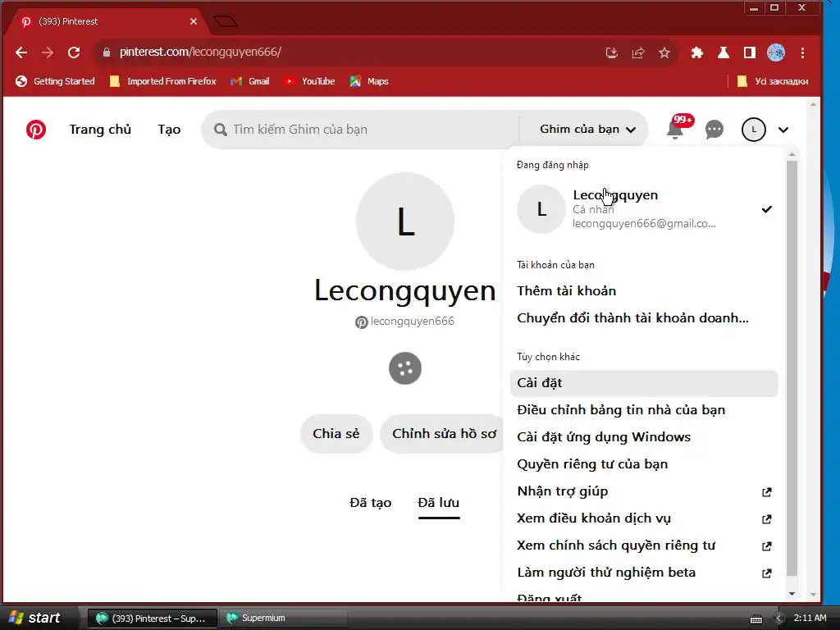Open Xem chính sách quyền riêng tư
Viewport: 840px width, 630px height.
616,546
